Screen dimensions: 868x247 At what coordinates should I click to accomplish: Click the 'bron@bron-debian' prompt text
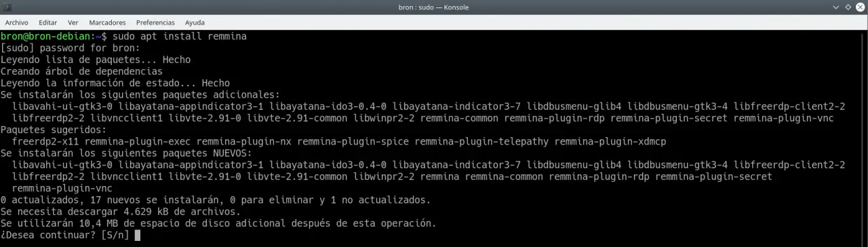pyautogui.click(x=45, y=36)
